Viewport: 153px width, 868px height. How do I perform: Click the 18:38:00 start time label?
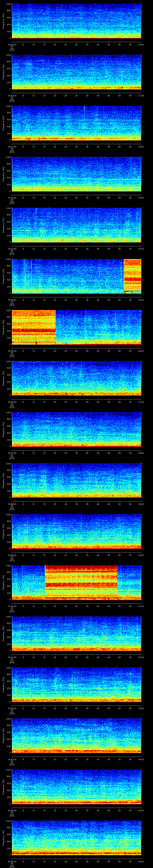tap(12, 504)
